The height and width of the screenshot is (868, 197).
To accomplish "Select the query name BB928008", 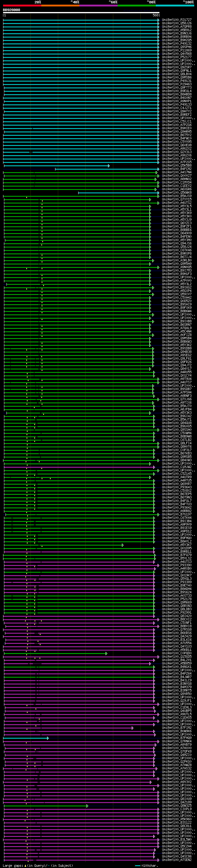I will pos(11,10).
